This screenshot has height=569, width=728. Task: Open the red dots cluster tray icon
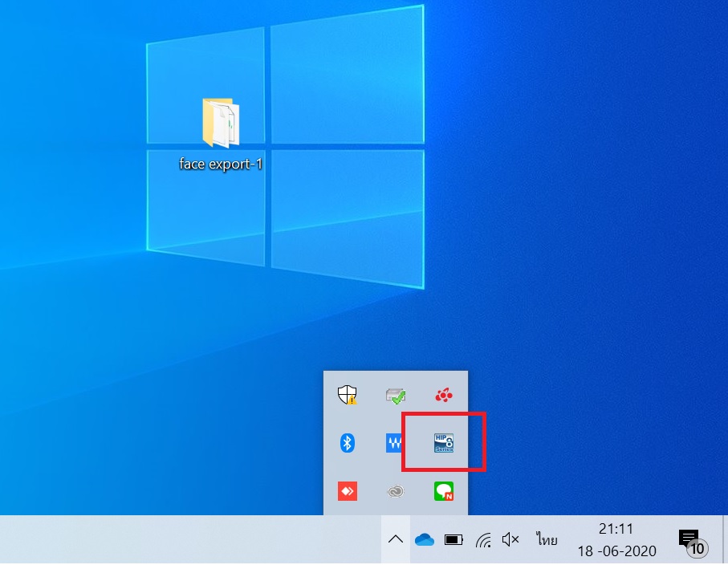(x=444, y=395)
